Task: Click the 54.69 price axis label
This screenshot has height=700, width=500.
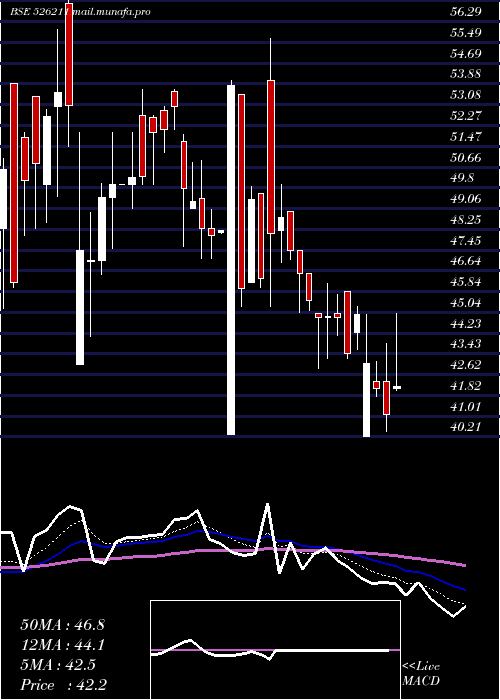Action: pos(466,54)
